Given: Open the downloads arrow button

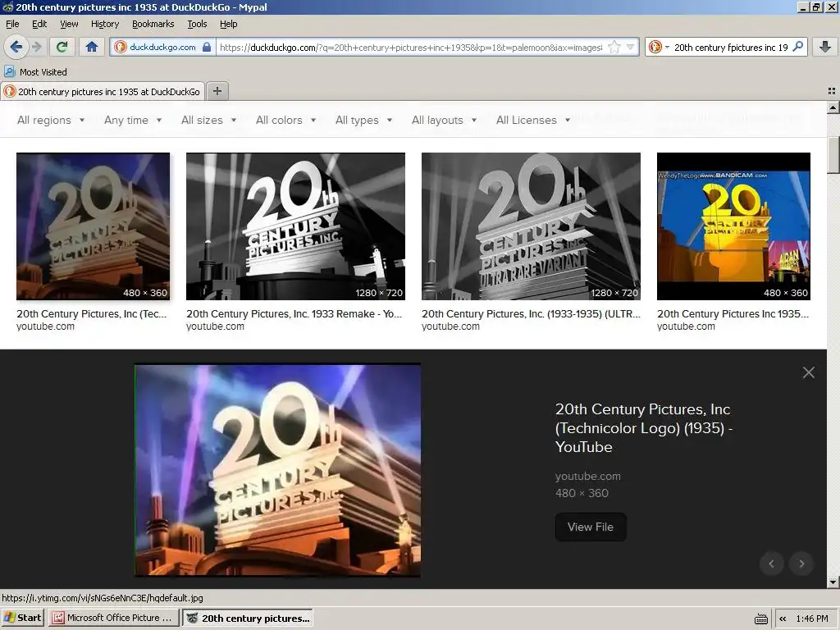Looking at the screenshot, I should click(x=825, y=47).
